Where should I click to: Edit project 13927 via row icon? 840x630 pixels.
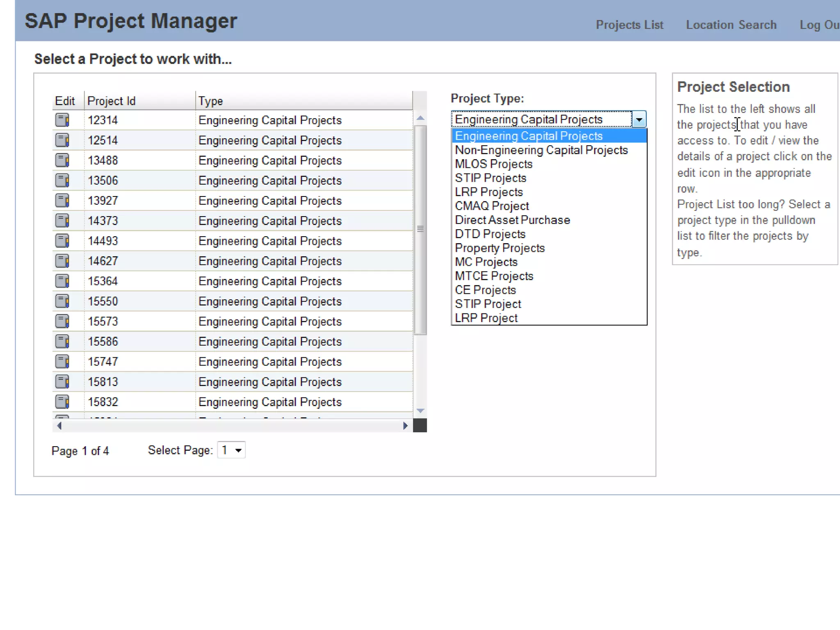[62, 201]
